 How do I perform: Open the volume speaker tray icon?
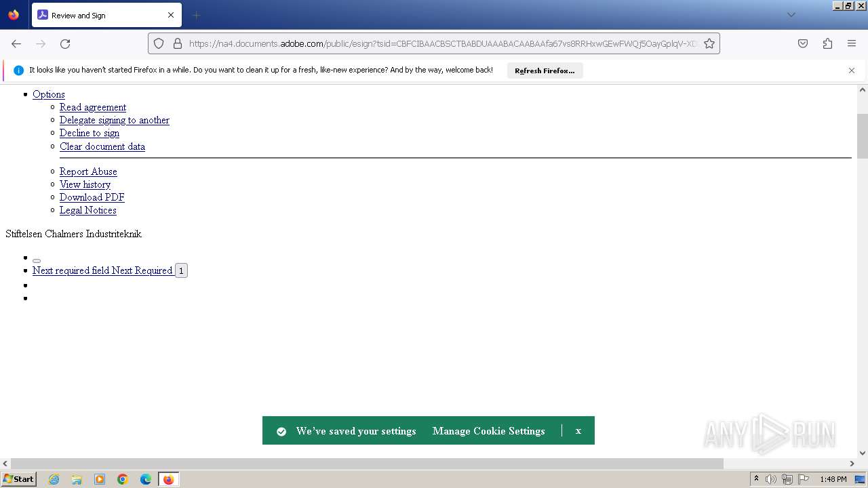pyautogui.click(x=771, y=479)
